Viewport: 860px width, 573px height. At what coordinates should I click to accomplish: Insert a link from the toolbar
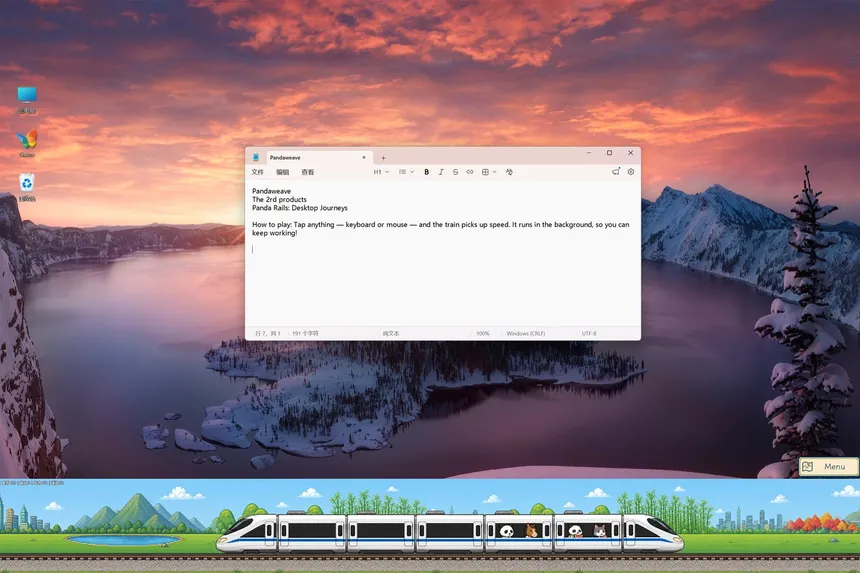coord(470,172)
